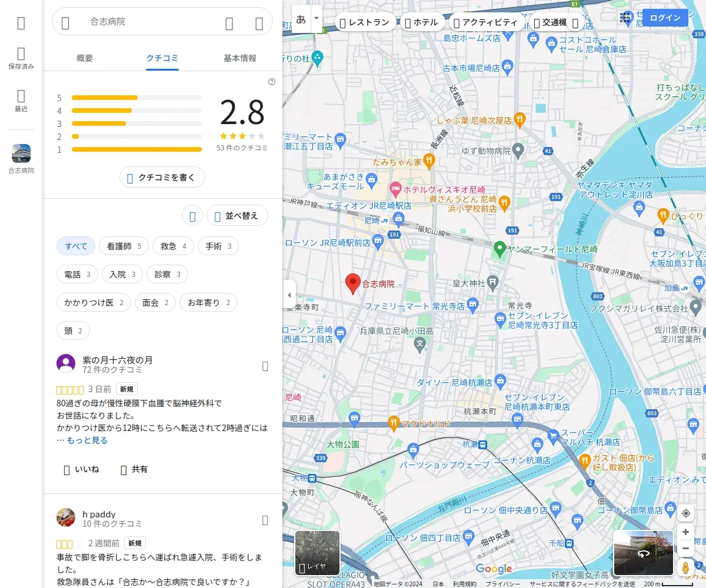Filter reviews by 電話
706x588 pixels.
tap(77, 274)
